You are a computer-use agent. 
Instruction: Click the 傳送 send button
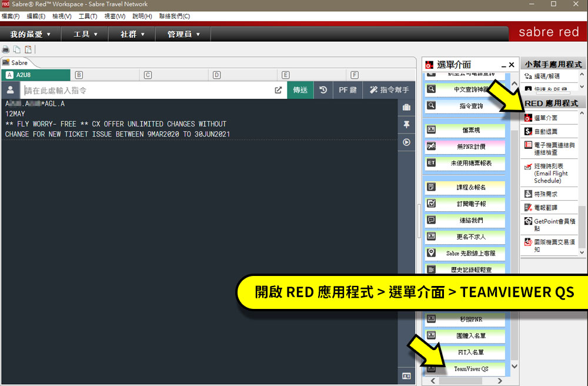point(300,90)
